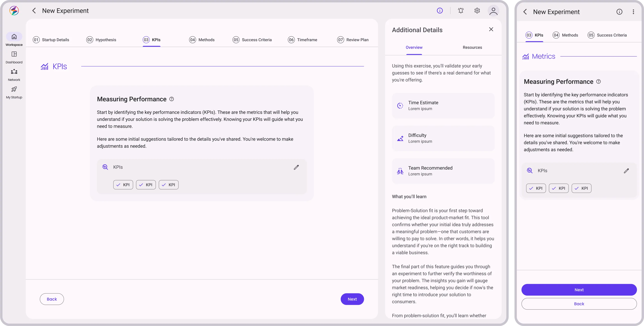Viewport: 644px width, 326px height.
Task: Edit KPIs using the pencil icon
Action: tap(296, 167)
